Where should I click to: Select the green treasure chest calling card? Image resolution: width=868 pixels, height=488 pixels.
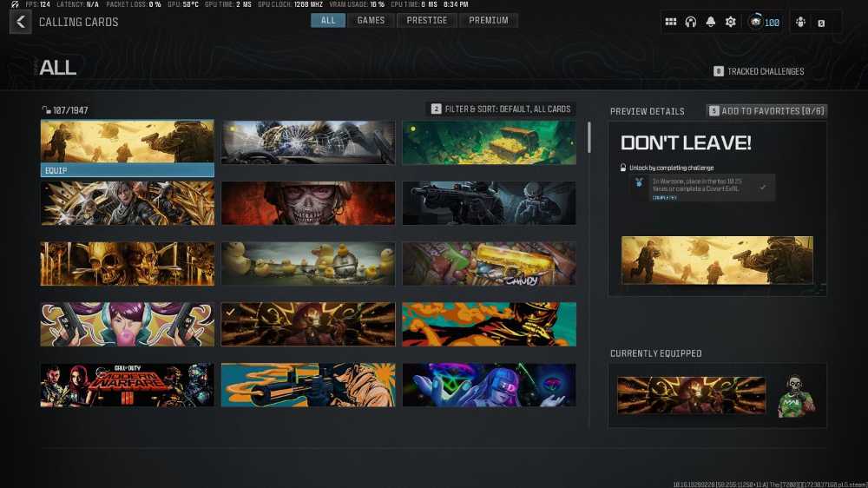[x=490, y=142]
